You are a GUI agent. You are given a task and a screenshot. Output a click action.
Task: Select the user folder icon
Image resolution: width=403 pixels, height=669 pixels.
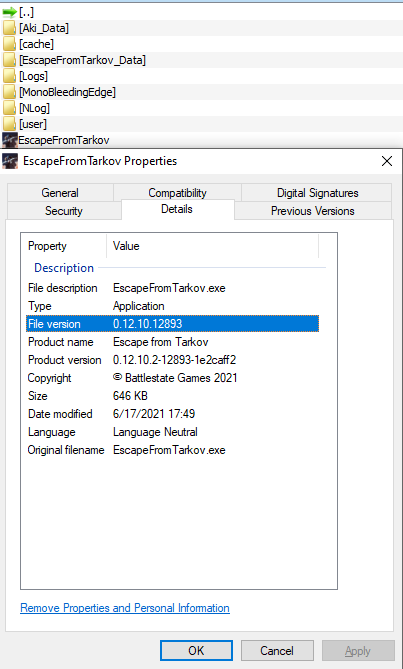pyautogui.click(x=9, y=124)
